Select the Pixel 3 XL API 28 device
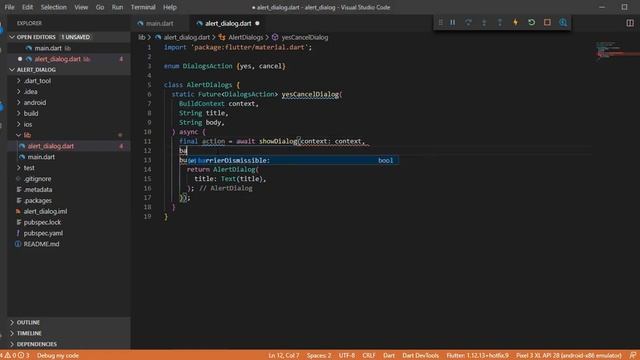This screenshot has height=360, width=640. point(569,356)
